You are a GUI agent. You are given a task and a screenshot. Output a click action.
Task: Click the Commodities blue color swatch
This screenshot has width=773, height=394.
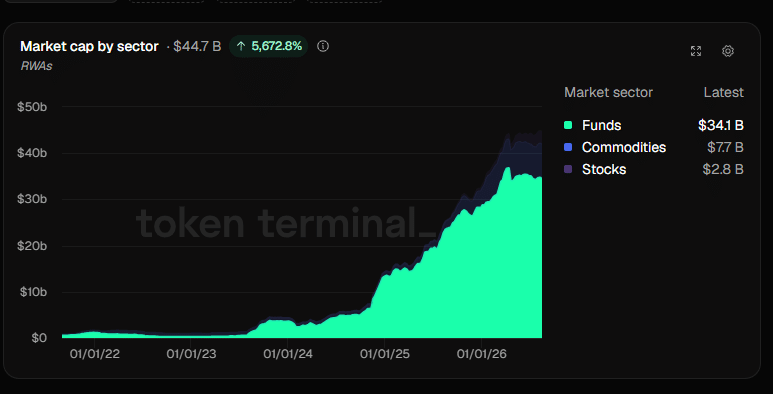pos(568,147)
